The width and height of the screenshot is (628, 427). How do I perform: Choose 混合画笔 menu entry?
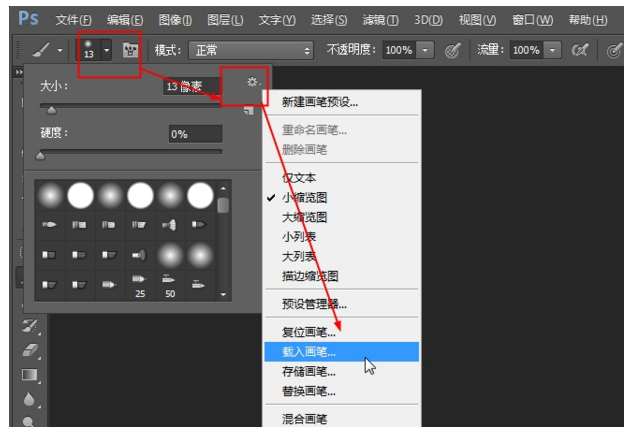[304, 419]
